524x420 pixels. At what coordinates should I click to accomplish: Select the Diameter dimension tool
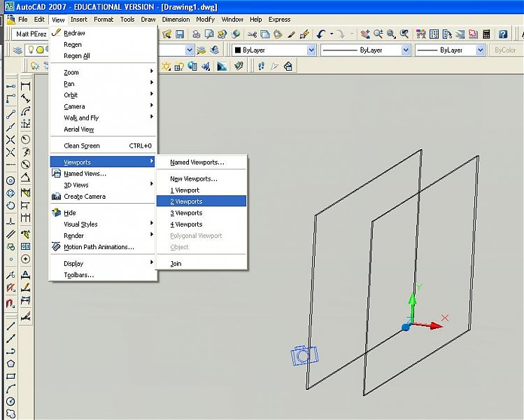26,164
